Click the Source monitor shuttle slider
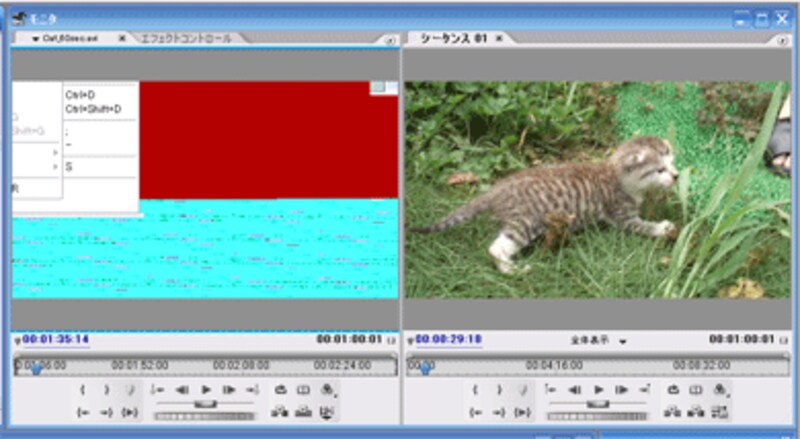Image resolution: width=800 pixels, height=439 pixels. pyautogui.click(x=205, y=404)
